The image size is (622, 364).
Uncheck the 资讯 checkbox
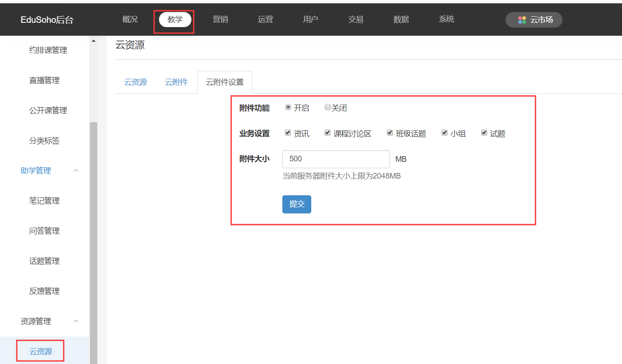pyautogui.click(x=288, y=133)
